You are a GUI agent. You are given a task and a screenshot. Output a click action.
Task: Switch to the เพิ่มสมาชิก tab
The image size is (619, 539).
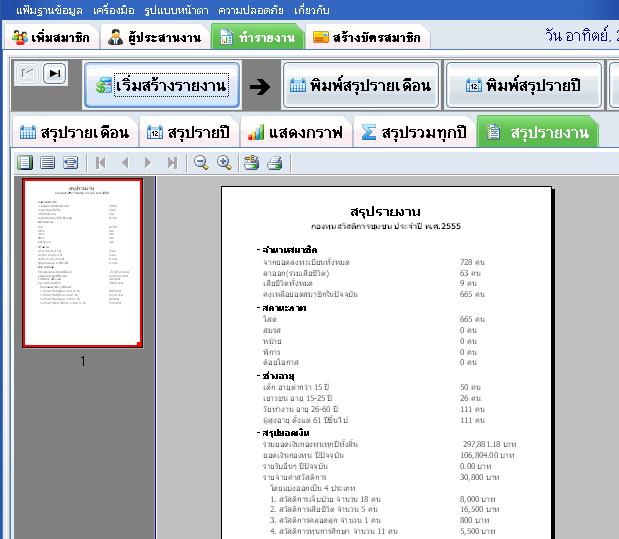point(51,38)
